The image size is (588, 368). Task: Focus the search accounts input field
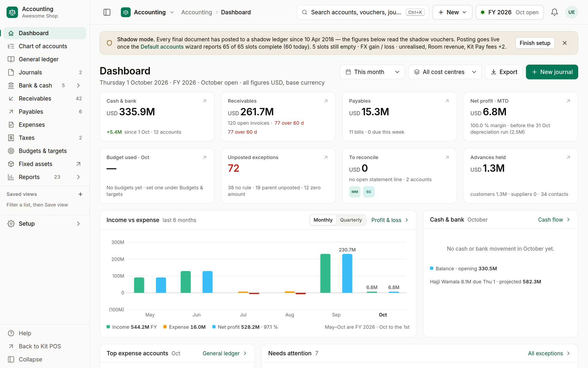[x=363, y=12]
